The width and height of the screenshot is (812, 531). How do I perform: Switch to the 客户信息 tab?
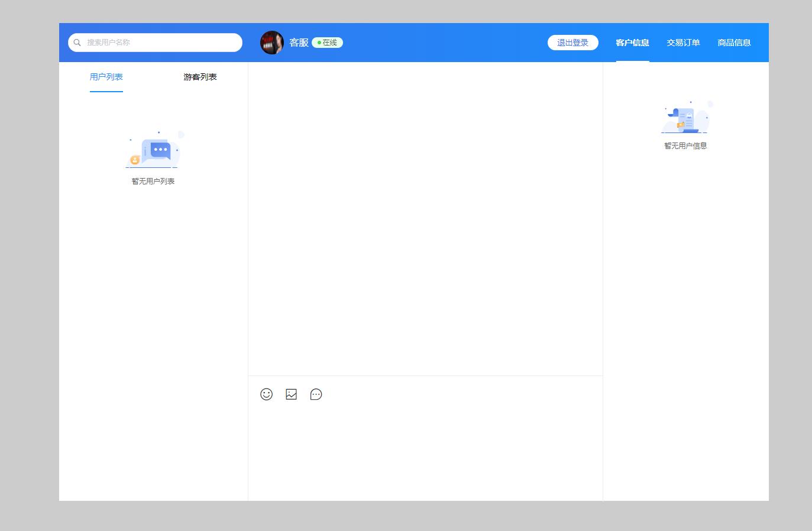pos(632,43)
